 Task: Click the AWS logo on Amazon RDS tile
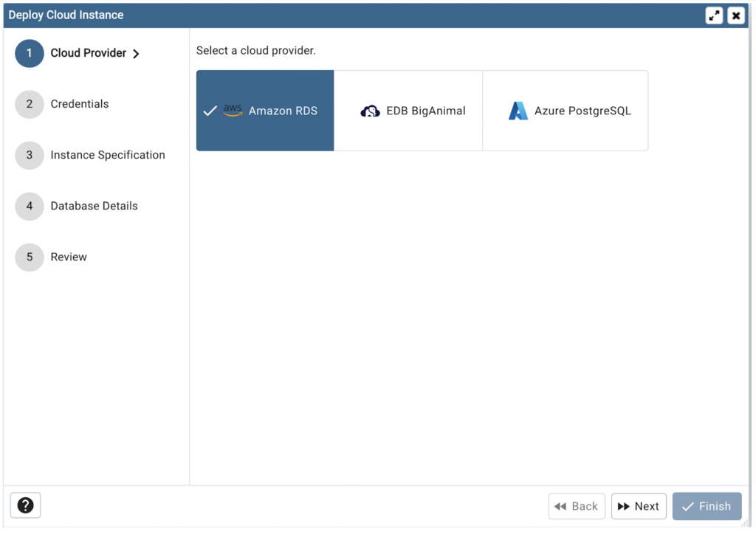tap(232, 110)
